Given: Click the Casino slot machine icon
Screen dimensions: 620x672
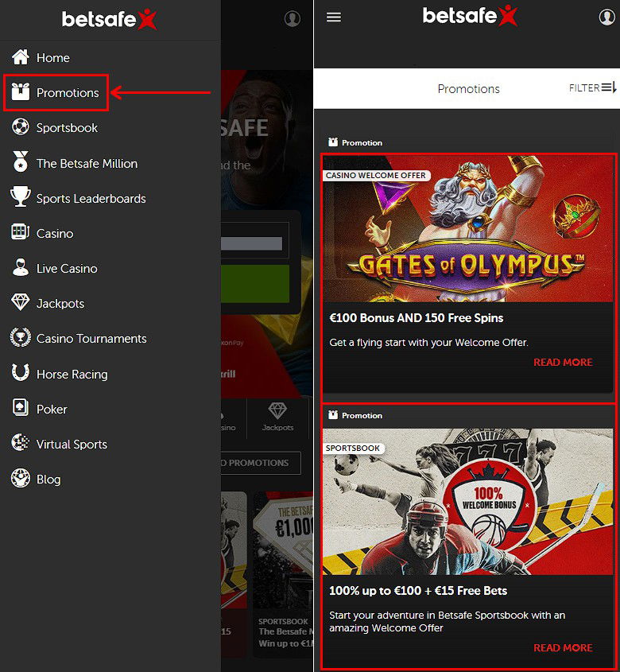Looking at the screenshot, I should click(x=20, y=233).
